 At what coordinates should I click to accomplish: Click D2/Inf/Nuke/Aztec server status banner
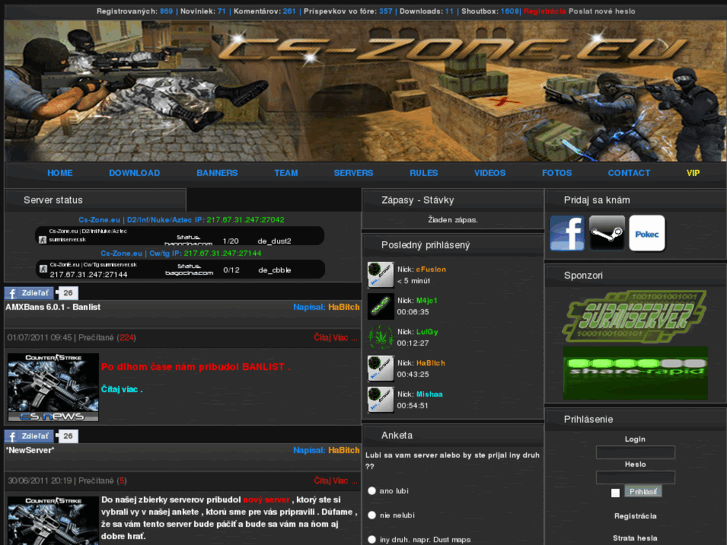[x=179, y=236]
